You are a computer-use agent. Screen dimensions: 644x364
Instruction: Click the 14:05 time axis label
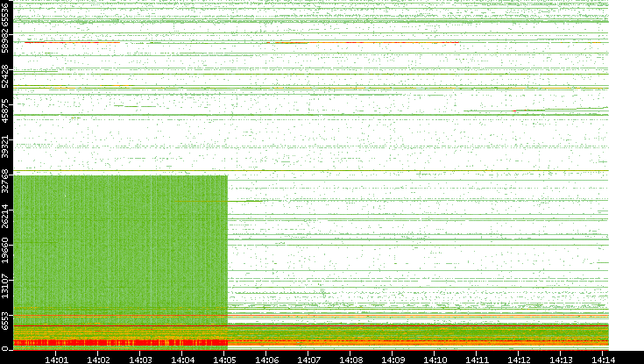(x=224, y=358)
